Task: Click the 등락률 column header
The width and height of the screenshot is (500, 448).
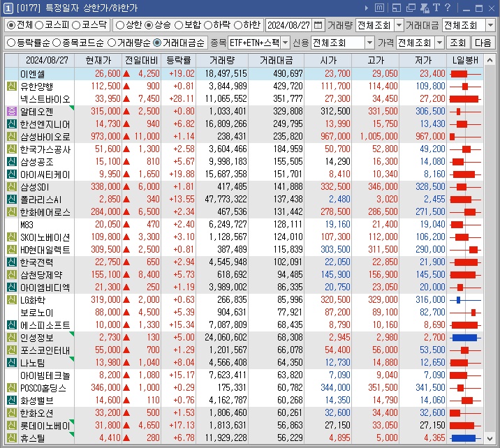Action: pyautogui.click(x=179, y=60)
